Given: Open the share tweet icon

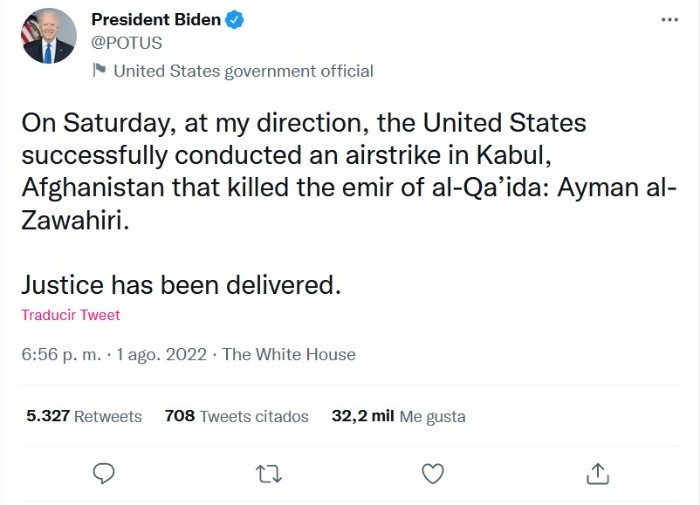Looking at the screenshot, I should tap(596, 472).
